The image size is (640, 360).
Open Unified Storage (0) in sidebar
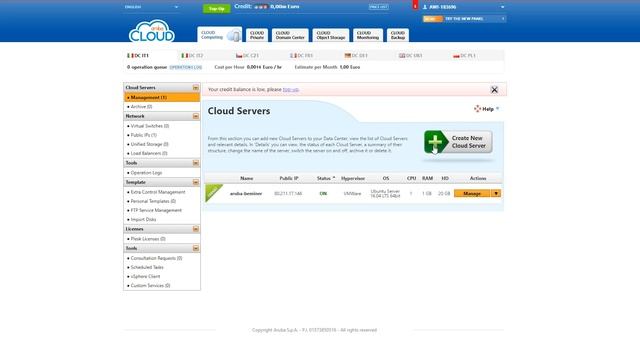(x=149, y=144)
